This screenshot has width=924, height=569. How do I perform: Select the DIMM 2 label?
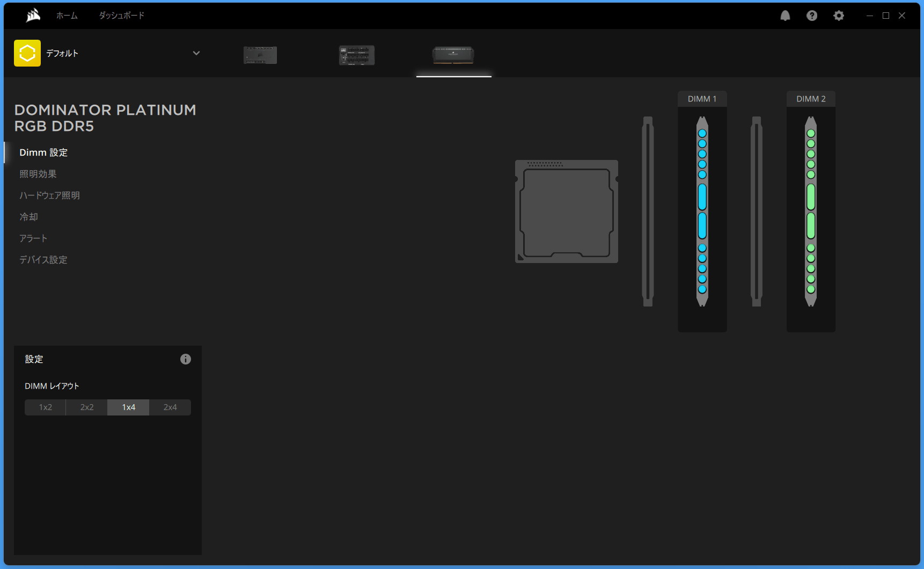(811, 99)
